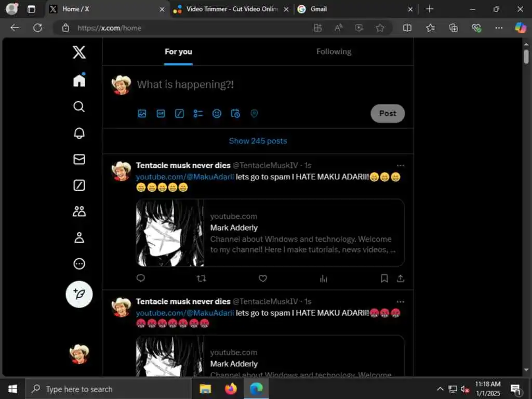Screen dimensions: 532x399
Task: Open Edge split screen icon
Action: point(407,28)
